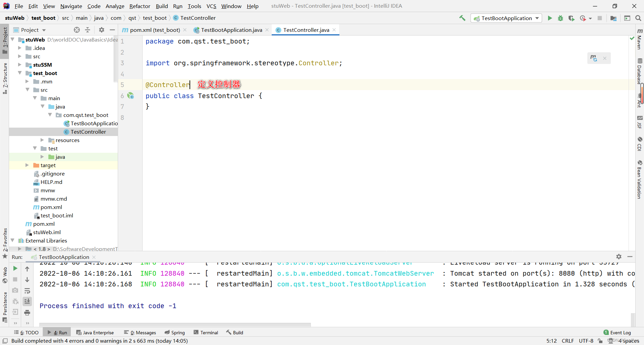Image resolution: width=644 pixels, height=345 pixels.
Task: Toggle scroll to end in Run console
Action: click(x=27, y=301)
